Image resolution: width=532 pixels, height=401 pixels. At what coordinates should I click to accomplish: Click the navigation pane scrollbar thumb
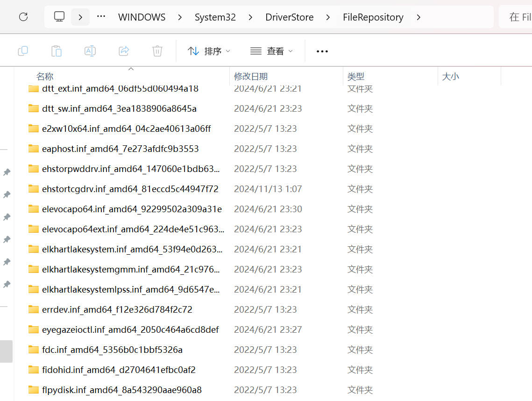point(6,351)
